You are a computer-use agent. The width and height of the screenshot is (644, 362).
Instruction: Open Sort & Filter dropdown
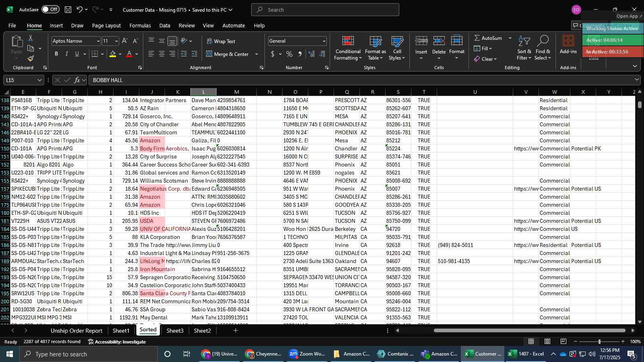click(x=524, y=48)
